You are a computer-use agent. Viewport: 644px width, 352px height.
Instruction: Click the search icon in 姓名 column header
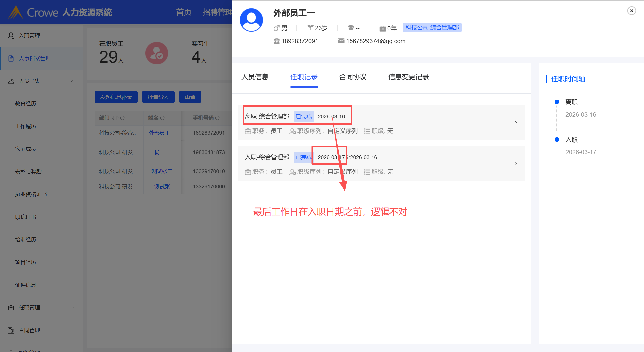tap(163, 118)
